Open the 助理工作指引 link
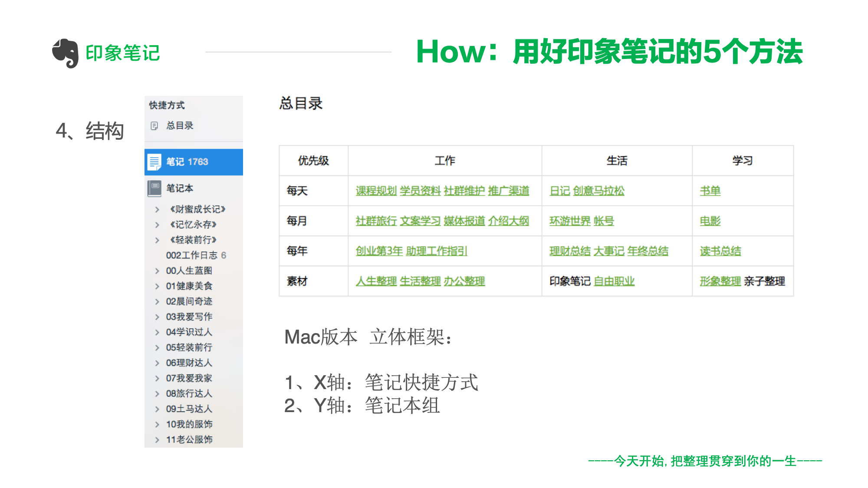The width and height of the screenshot is (868, 488). [x=437, y=251]
